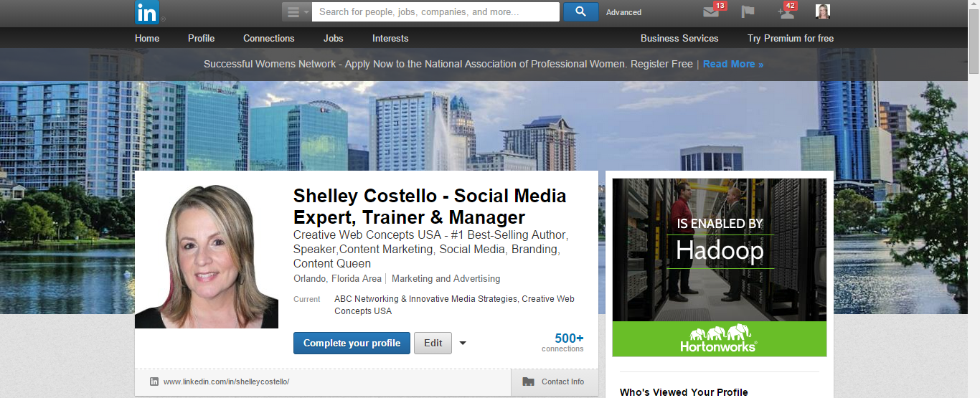This screenshot has height=398, width=980.
Task: Click the Orlando, Florida Area location text
Action: point(337,278)
